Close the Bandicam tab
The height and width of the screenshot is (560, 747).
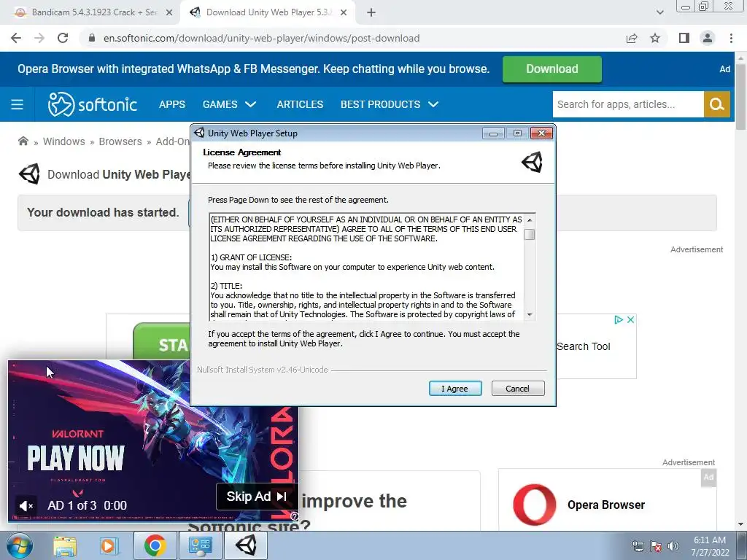(x=169, y=13)
